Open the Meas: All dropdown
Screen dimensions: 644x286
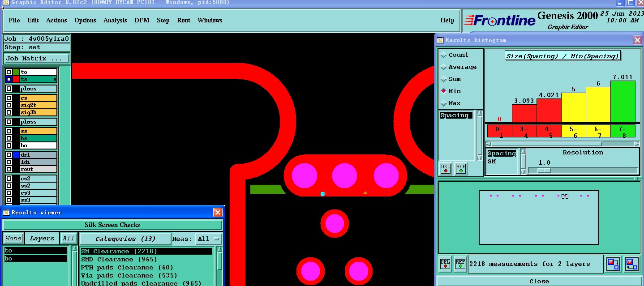pos(209,239)
